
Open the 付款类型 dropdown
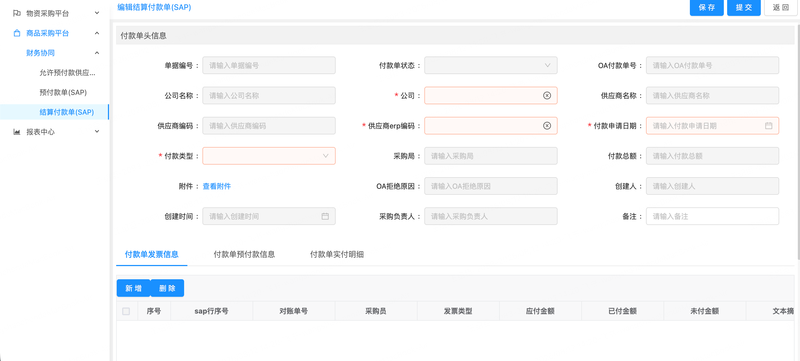tap(269, 156)
